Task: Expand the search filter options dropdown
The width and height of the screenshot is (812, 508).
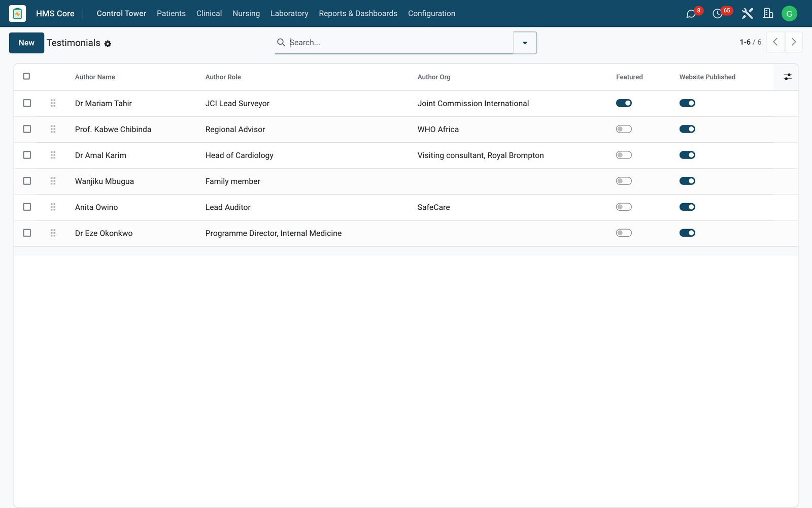Action: click(525, 43)
